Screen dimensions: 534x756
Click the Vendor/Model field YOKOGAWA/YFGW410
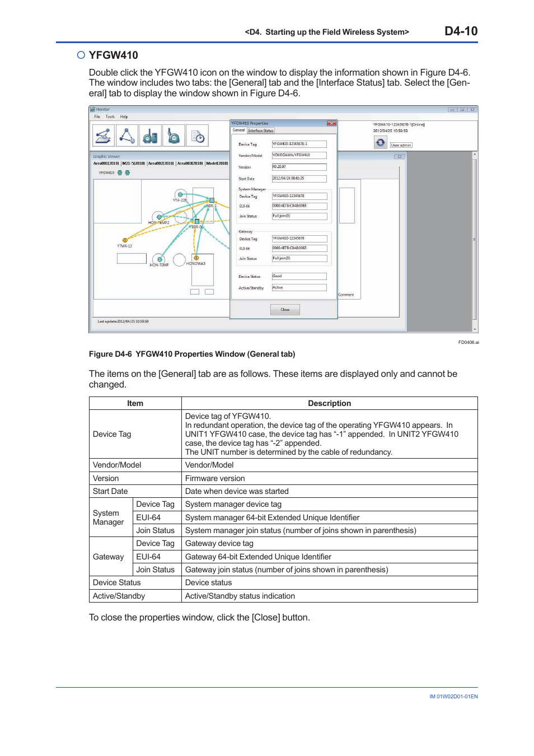pyautogui.click(x=299, y=156)
